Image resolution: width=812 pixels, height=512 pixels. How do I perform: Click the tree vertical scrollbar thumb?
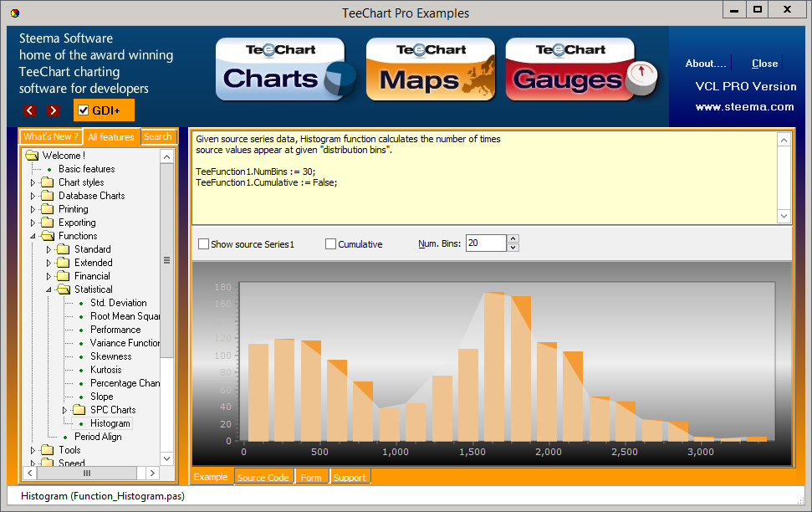pyautogui.click(x=166, y=261)
